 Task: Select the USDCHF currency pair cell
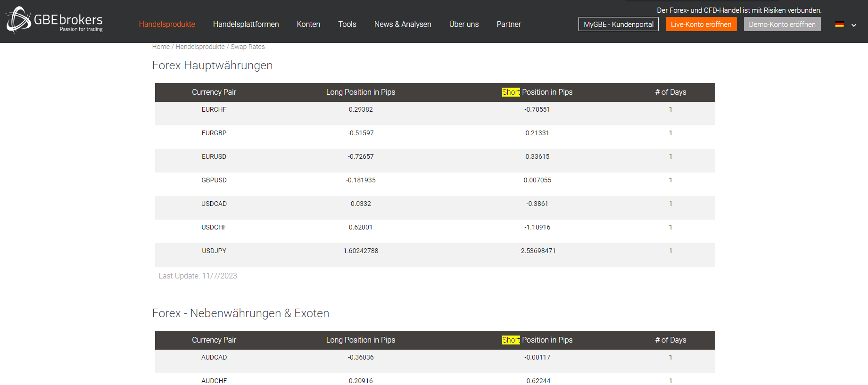tap(214, 227)
